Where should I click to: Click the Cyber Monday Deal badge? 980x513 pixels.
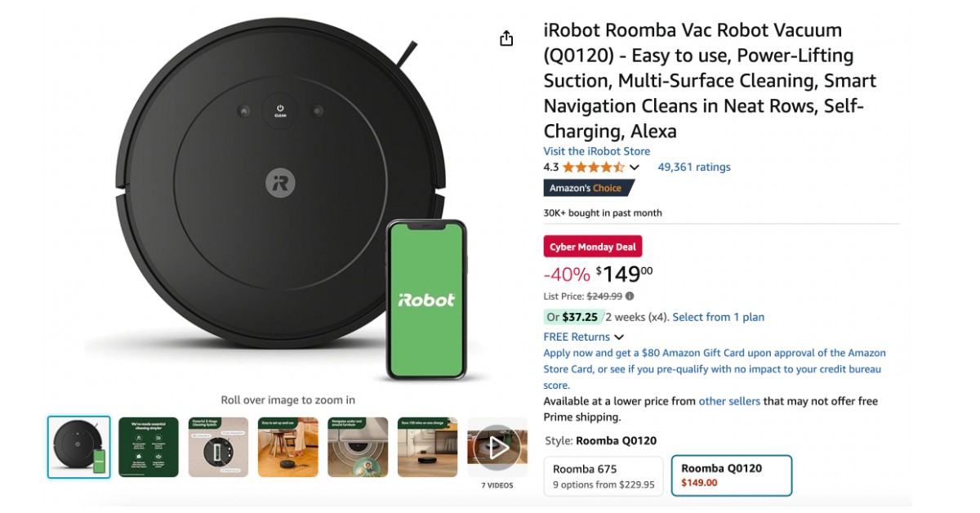pyautogui.click(x=593, y=246)
